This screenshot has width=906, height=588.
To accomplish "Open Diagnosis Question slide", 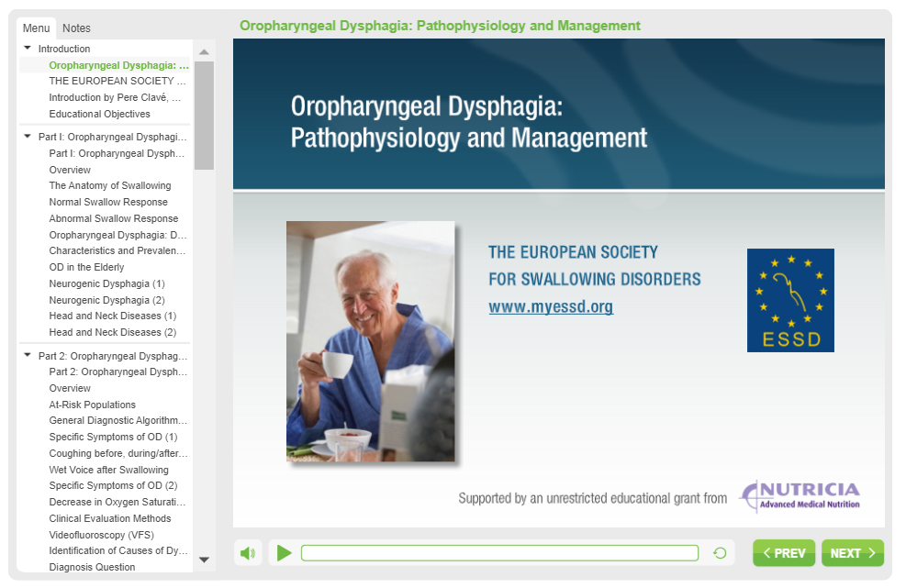I will click(x=92, y=567).
